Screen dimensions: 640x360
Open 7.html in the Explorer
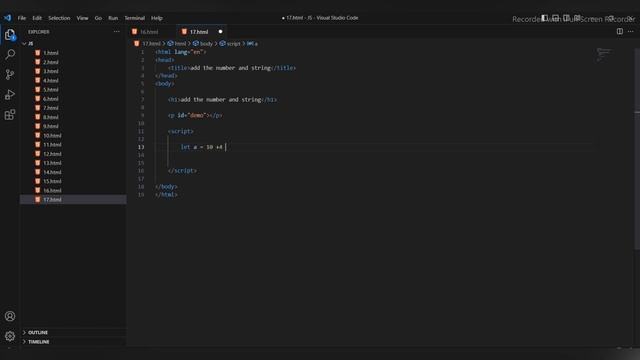click(x=51, y=108)
